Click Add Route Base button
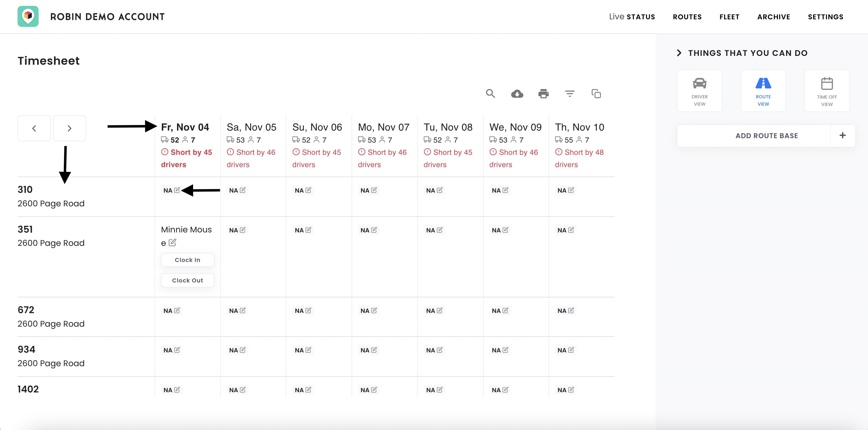 766,136
